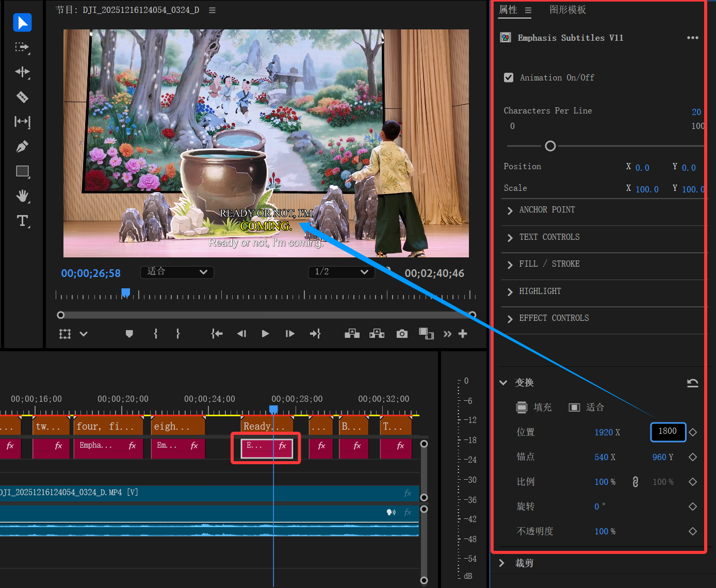This screenshot has width=716, height=588.
Task: Open the 属性 panel menu
Action: 528,10
